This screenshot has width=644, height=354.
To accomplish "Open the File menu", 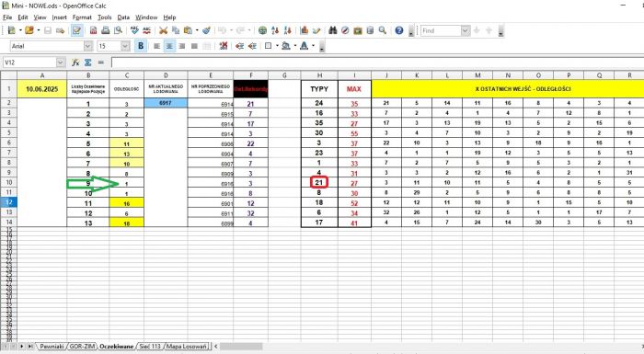I will pos(7,17).
